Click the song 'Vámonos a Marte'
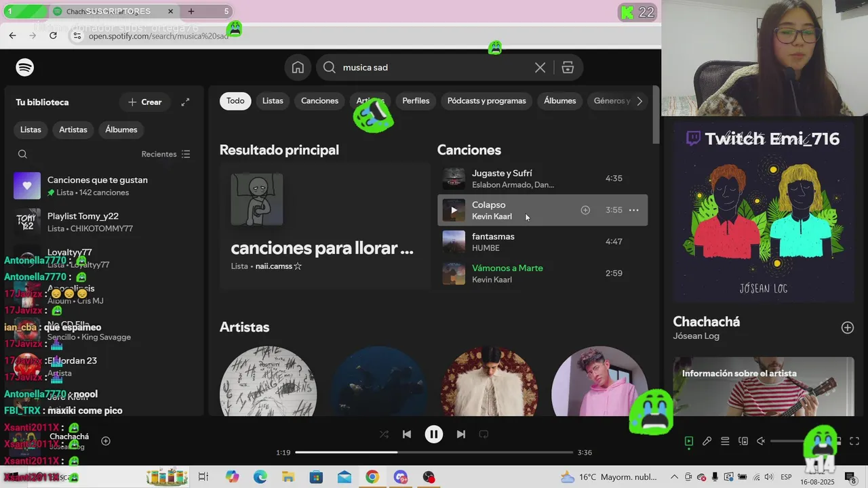This screenshot has width=868, height=488. click(507, 268)
